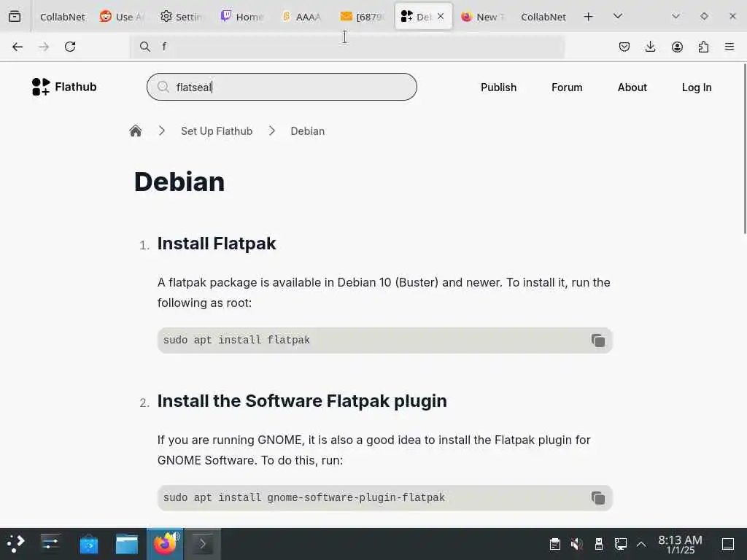Open the clipboard tray icon

pyautogui.click(x=554, y=544)
